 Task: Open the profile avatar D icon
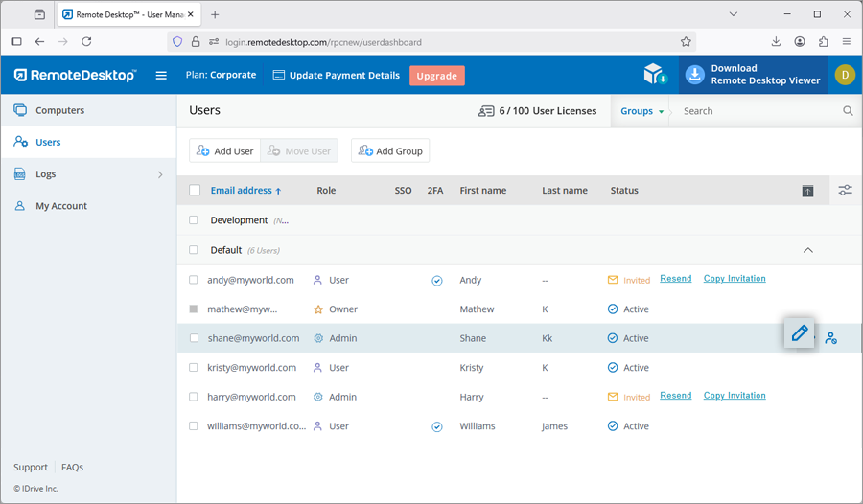pos(844,75)
